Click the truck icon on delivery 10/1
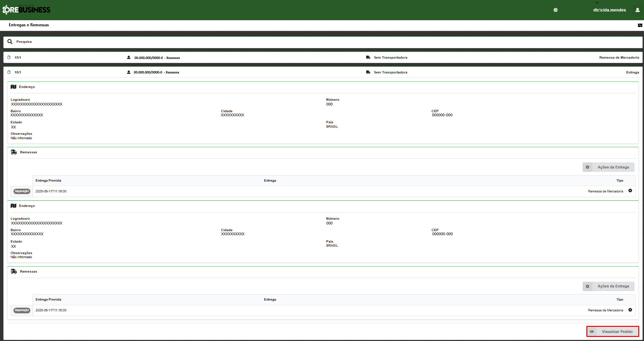This screenshot has width=644, height=341. click(368, 72)
